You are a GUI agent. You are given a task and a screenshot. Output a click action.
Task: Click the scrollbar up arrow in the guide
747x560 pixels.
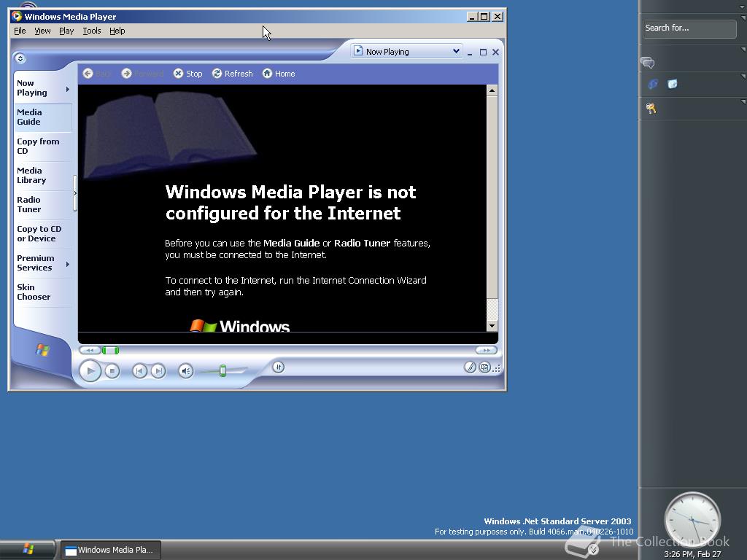coord(492,90)
